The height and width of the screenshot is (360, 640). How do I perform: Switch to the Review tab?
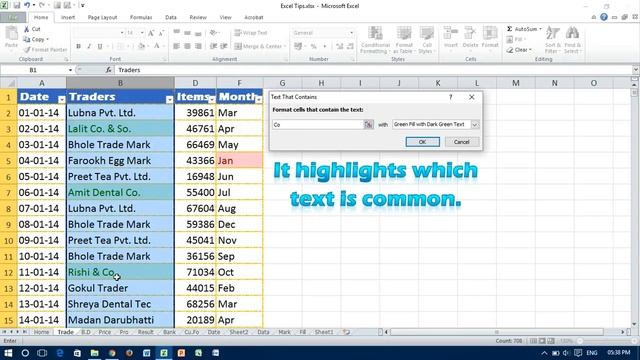coord(198,17)
